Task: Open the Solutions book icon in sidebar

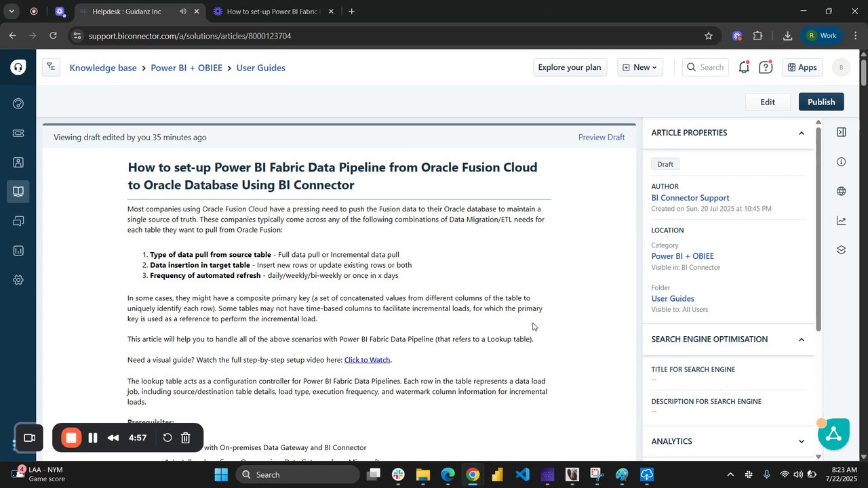Action: pyautogui.click(x=18, y=192)
